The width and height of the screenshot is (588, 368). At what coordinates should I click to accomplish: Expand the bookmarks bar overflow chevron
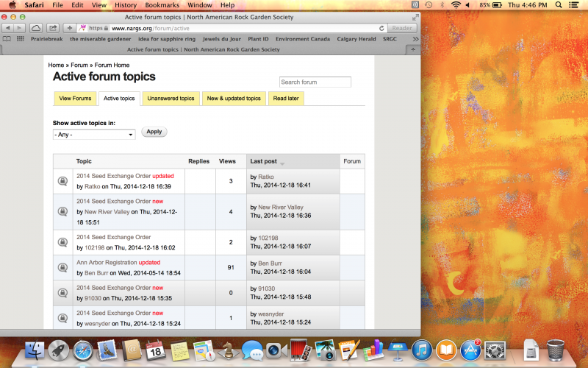click(416, 39)
